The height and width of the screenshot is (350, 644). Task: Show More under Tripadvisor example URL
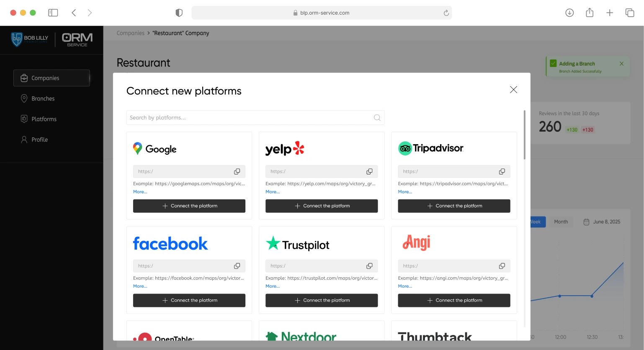point(404,192)
